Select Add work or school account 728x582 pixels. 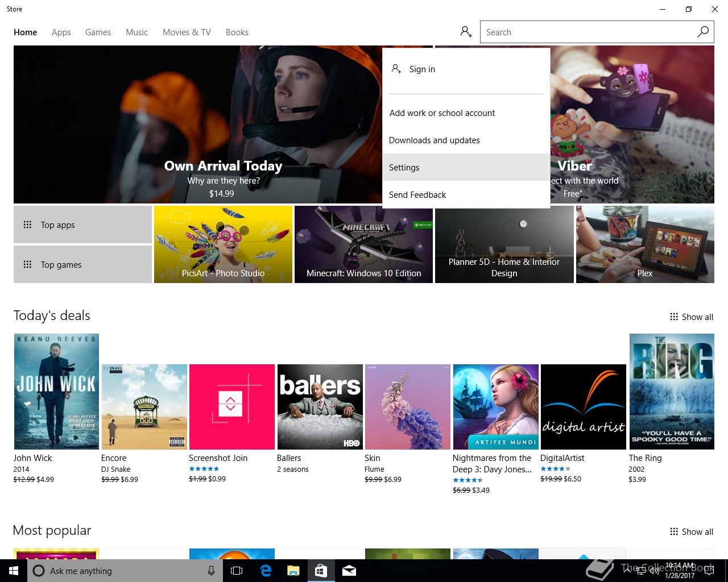pos(466,113)
